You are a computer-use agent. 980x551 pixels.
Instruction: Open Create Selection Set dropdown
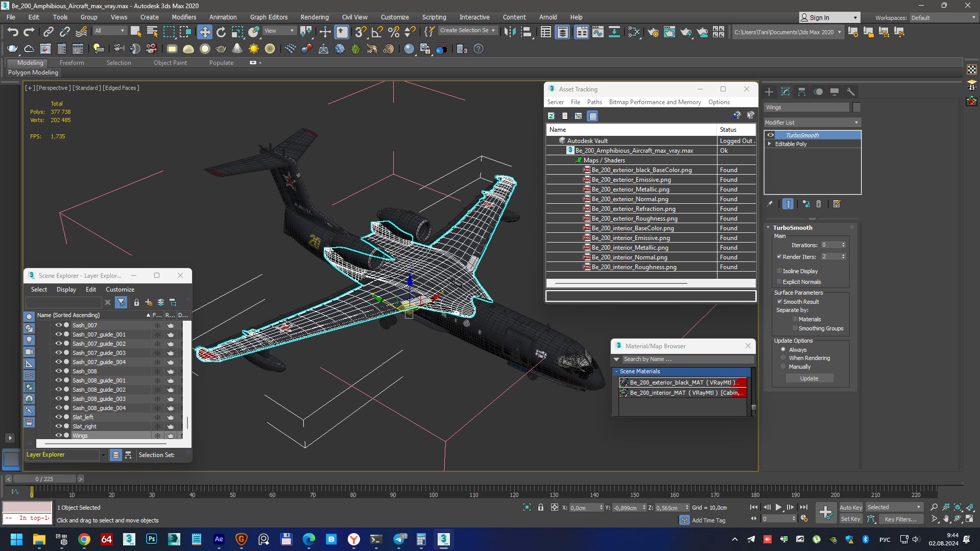[467, 31]
